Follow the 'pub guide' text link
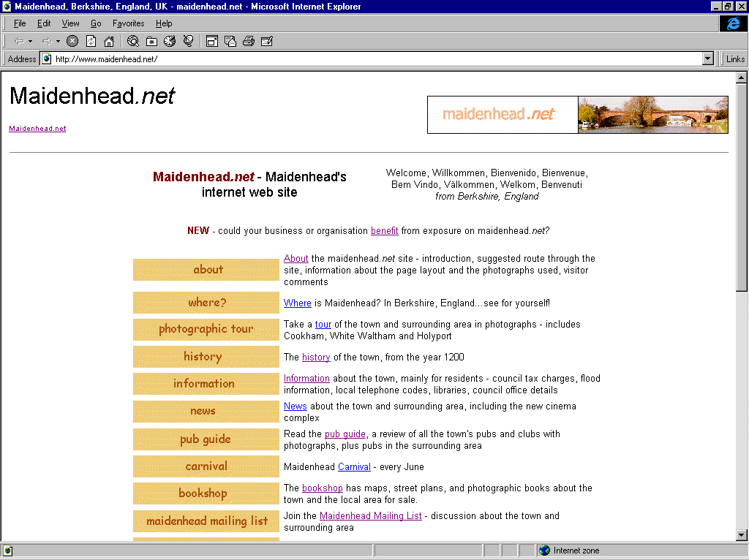This screenshot has width=749, height=560. (x=345, y=434)
